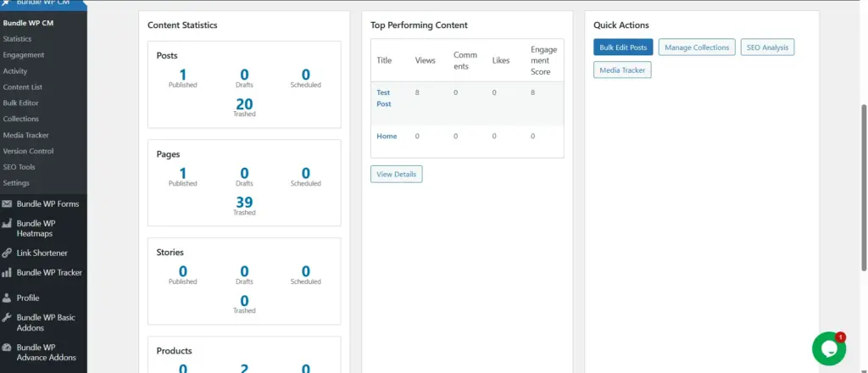
Task: Click the Bundle WP Tracker bar-chart icon
Action: click(x=7, y=273)
